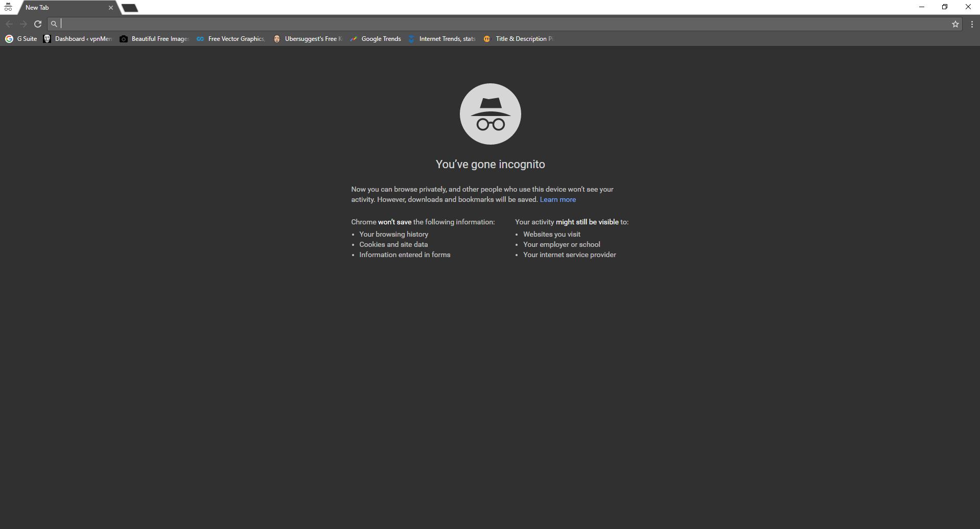Close the New Tab tab
Viewport: 980px width, 529px height.
click(111, 8)
